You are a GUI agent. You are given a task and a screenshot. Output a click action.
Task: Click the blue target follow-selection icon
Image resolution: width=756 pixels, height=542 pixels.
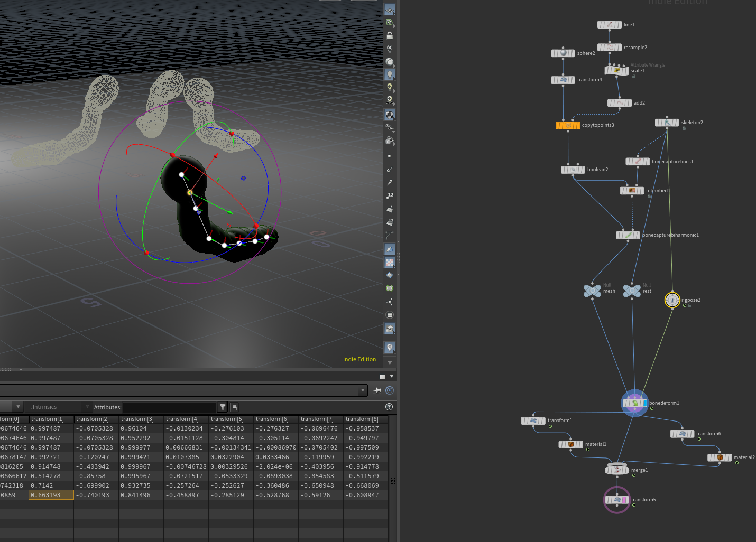[x=390, y=390]
